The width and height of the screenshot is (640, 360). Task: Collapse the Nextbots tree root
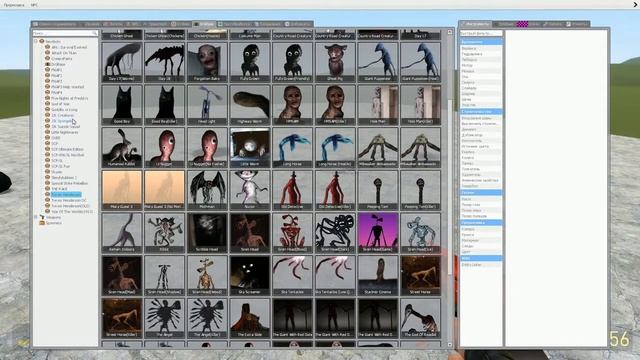click(36, 41)
